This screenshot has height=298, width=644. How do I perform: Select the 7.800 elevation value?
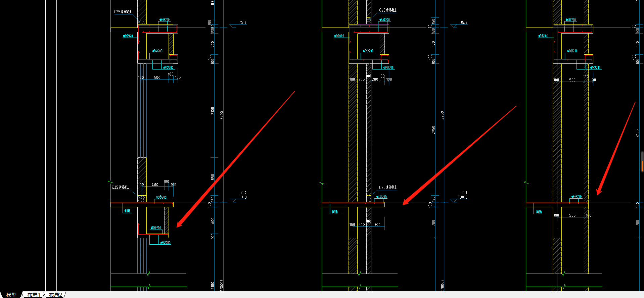coord(462,197)
